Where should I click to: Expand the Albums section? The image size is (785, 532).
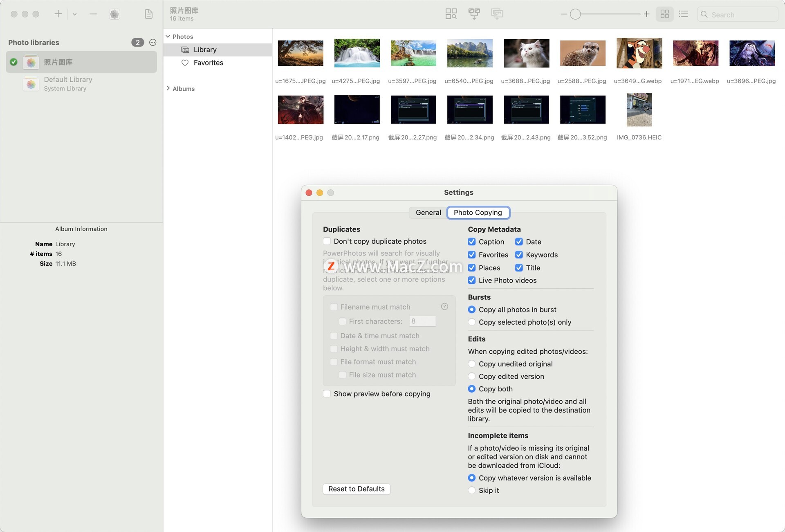pyautogui.click(x=168, y=88)
